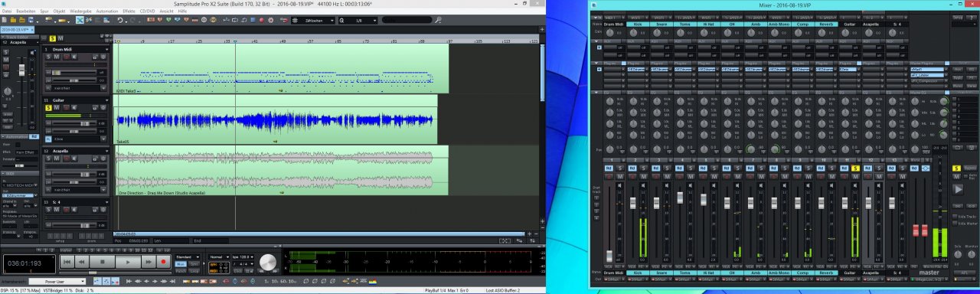Open the Zählzeiten dropdown in toolbar

coord(313,21)
